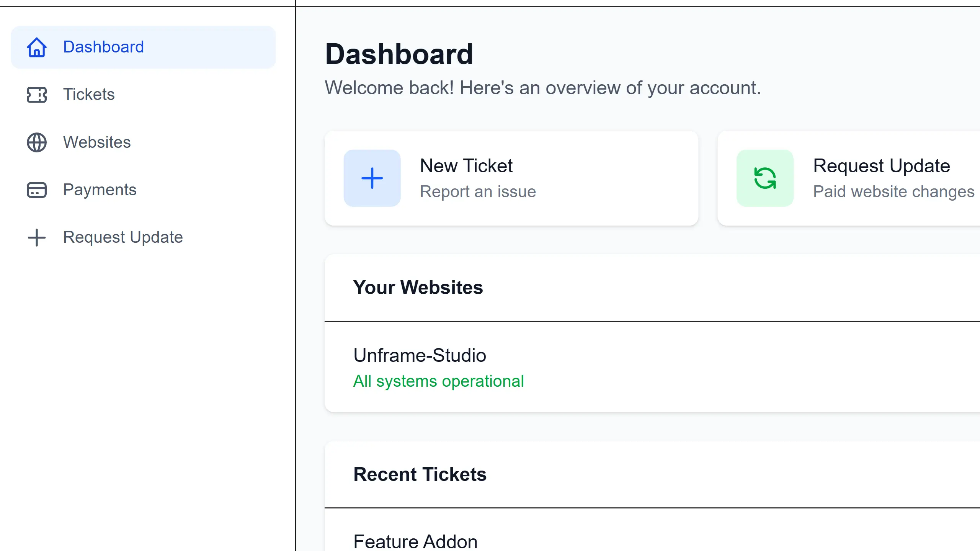This screenshot has width=980, height=551.
Task: Click the blue plus icon on New Ticket card
Action: [372, 177]
